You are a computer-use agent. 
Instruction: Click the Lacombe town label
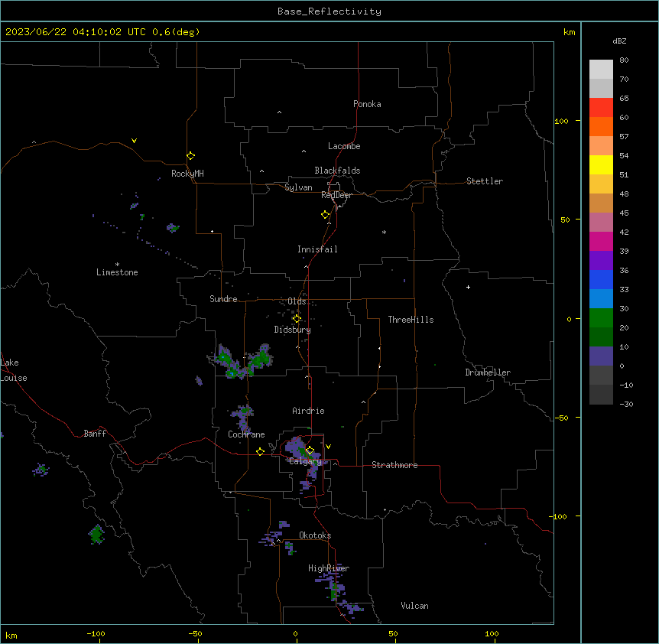pos(344,146)
